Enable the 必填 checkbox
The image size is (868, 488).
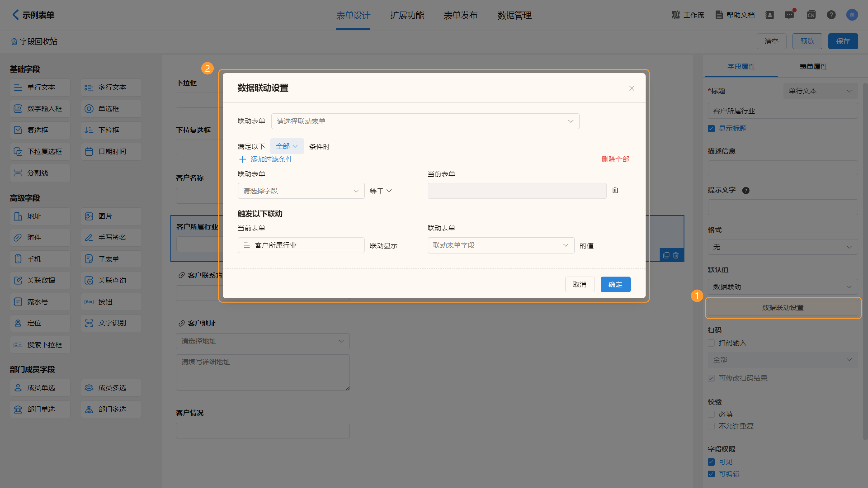pos(711,414)
